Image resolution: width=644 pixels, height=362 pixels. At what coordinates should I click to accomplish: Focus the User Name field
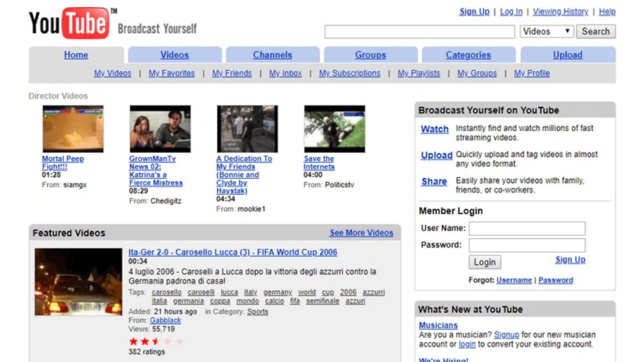pos(527,228)
